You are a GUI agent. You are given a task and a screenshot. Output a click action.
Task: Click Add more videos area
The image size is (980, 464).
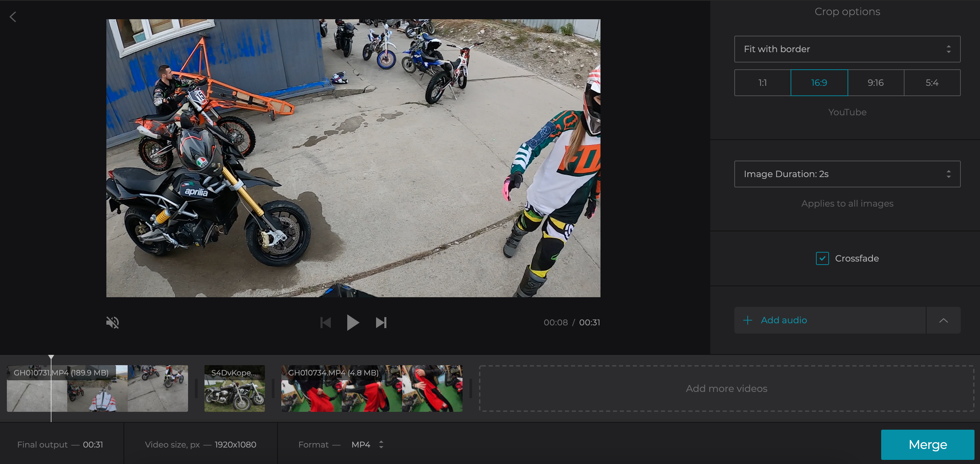pyautogui.click(x=726, y=388)
